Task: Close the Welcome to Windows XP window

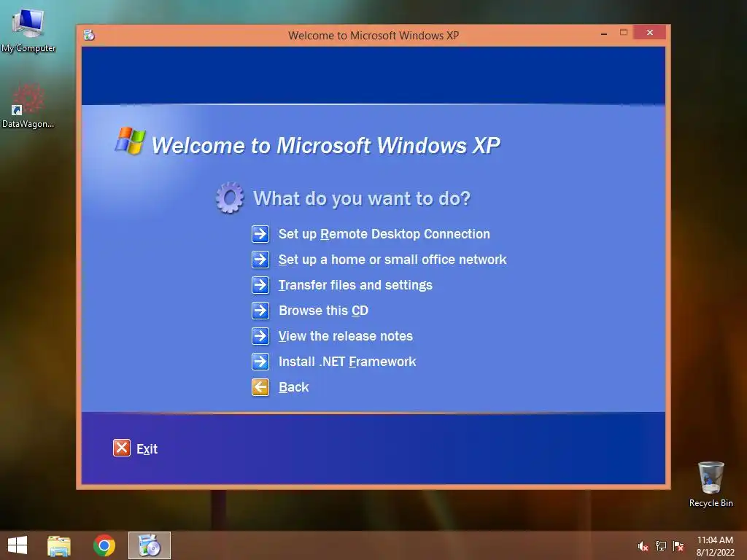Action: pos(649,32)
